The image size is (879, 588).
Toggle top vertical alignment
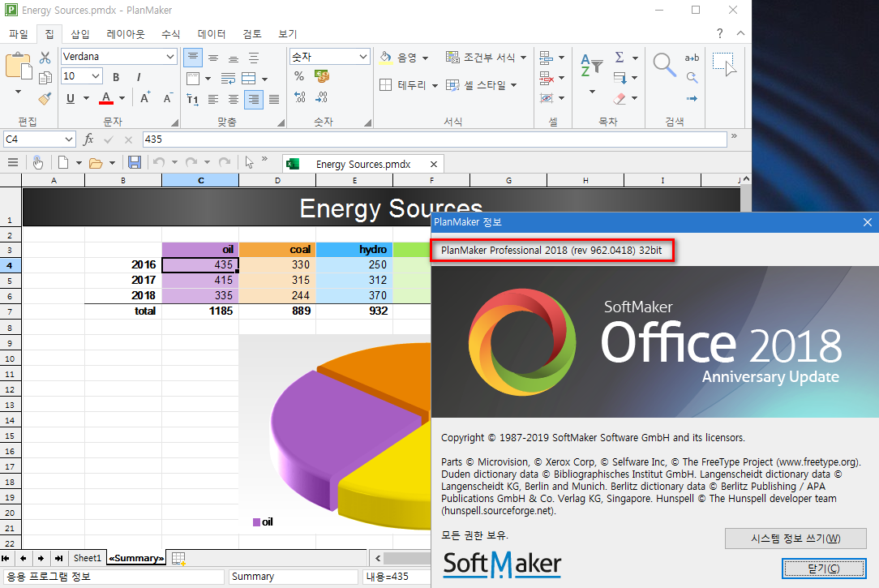(193, 57)
